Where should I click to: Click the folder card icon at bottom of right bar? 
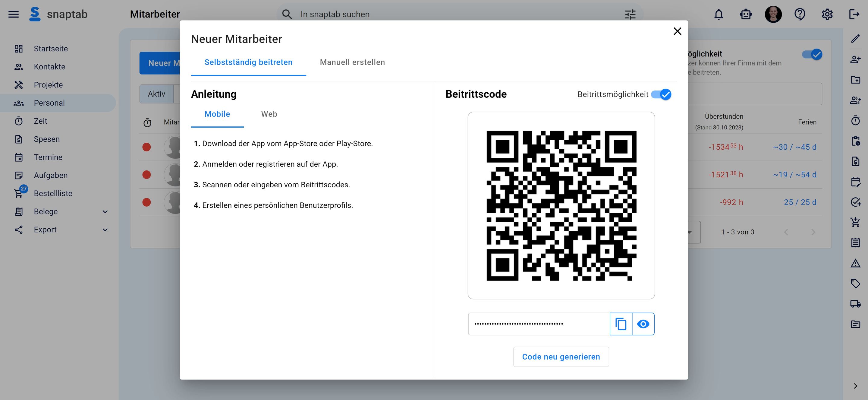855,324
